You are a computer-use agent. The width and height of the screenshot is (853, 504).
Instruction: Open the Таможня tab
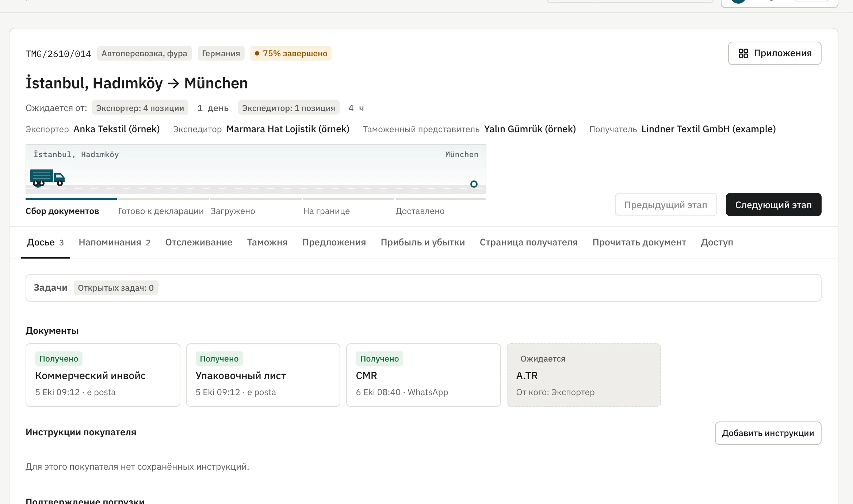[267, 243]
